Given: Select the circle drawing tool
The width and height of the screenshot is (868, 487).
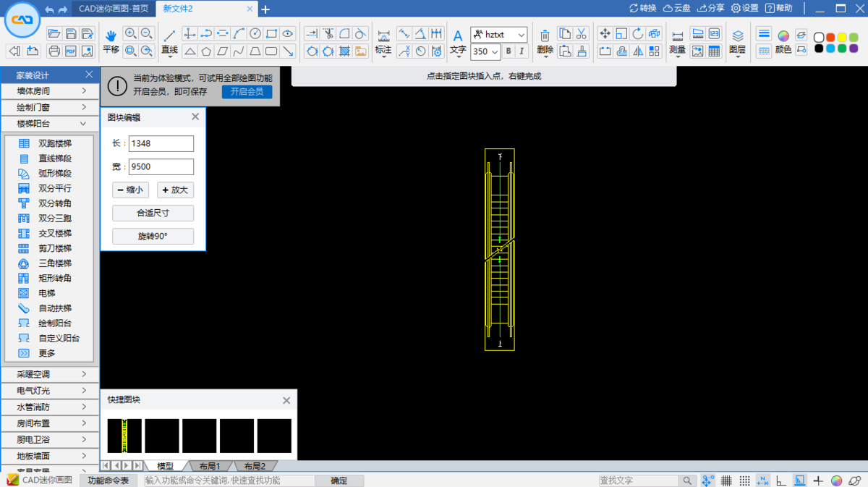Looking at the screenshot, I should click(255, 34).
